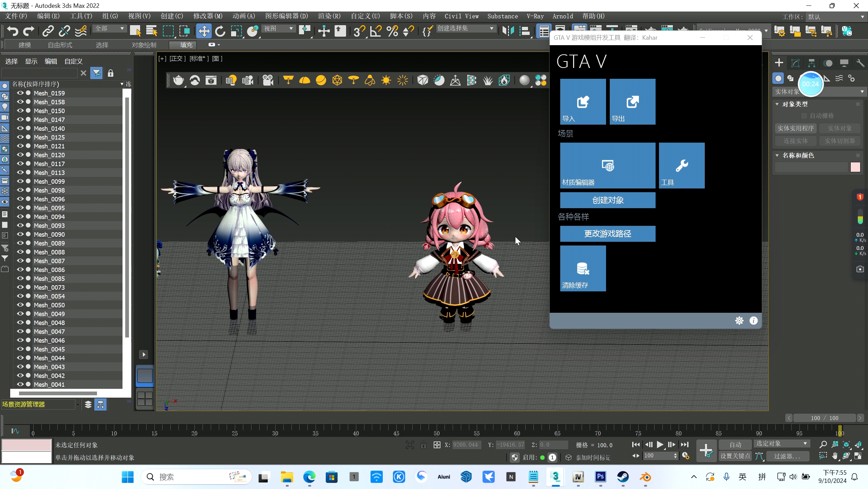
Task: Click the 设置关键点 button
Action: pos(735,456)
